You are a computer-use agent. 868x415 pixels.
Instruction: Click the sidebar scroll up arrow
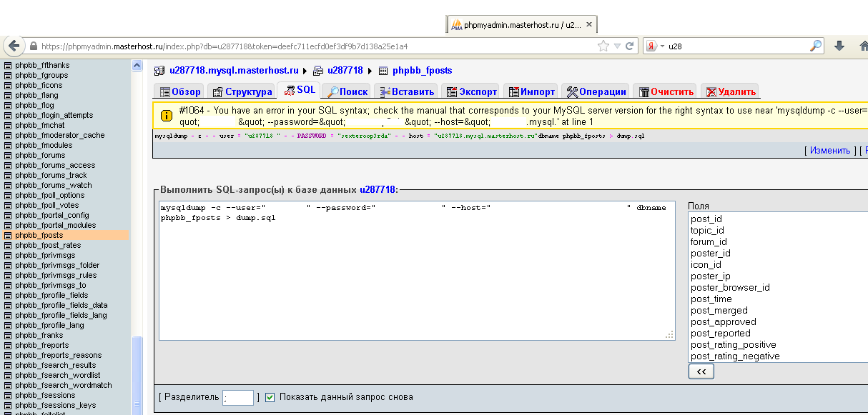[x=137, y=65]
